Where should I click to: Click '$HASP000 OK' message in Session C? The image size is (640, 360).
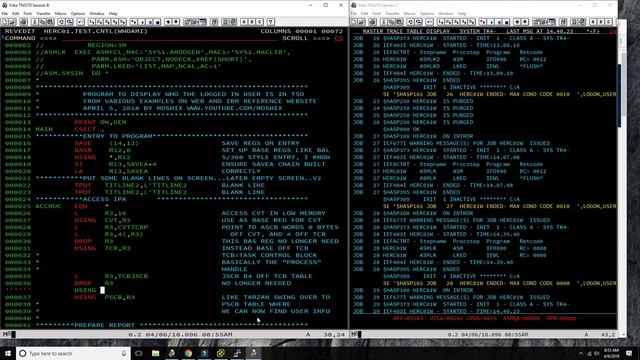click(401, 129)
